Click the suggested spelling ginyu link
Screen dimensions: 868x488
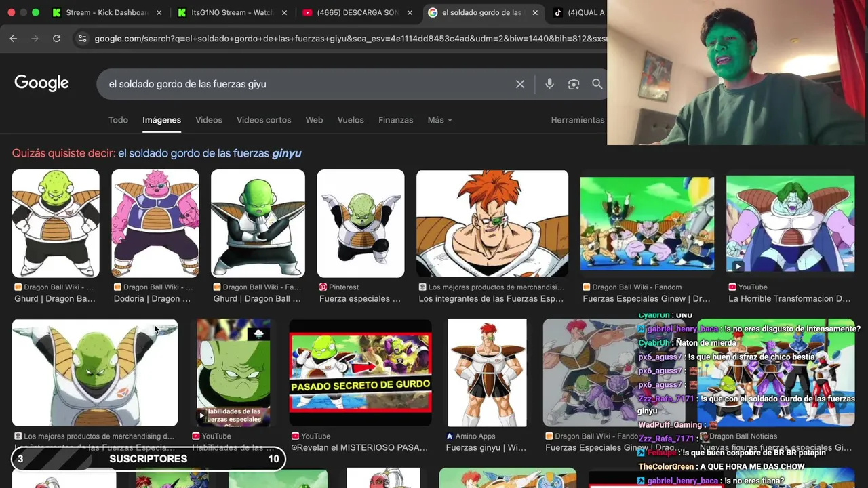tap(210, 153)
